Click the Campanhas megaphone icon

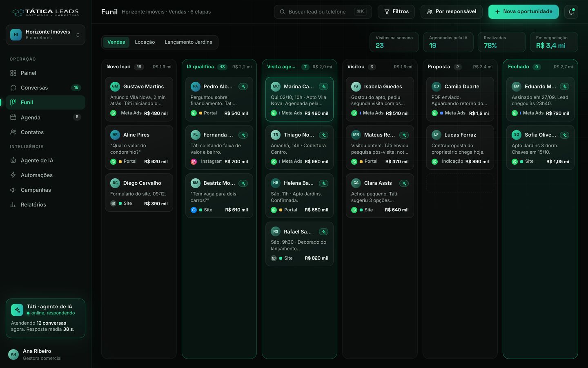(13, 190)
